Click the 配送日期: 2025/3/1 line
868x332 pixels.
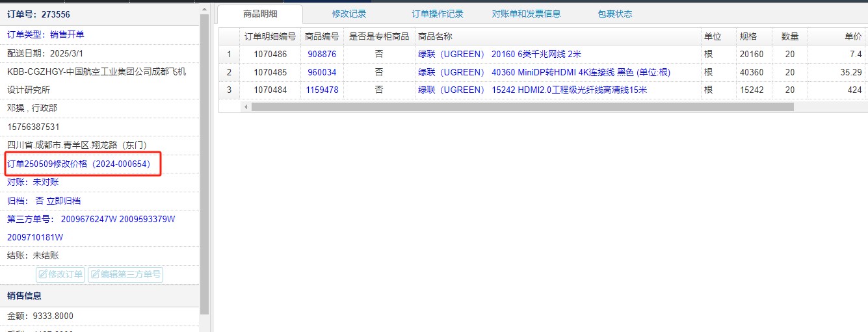pos(46,53)
